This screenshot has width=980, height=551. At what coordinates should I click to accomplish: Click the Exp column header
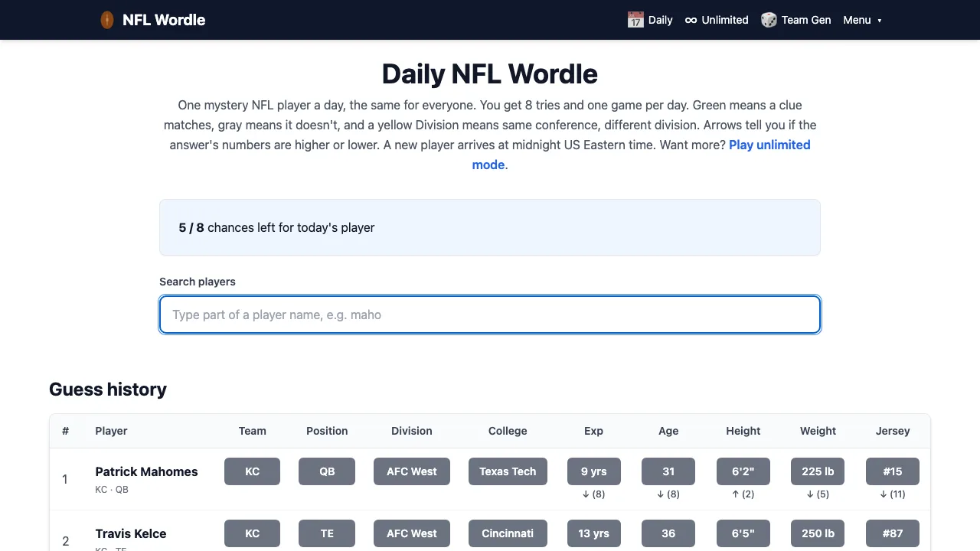[x=593, y=431]
